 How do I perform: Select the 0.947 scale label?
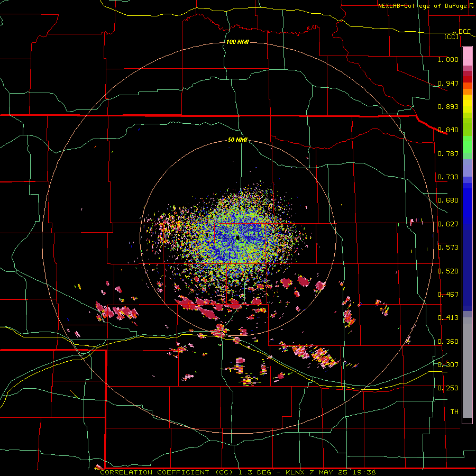coord(448,83)
